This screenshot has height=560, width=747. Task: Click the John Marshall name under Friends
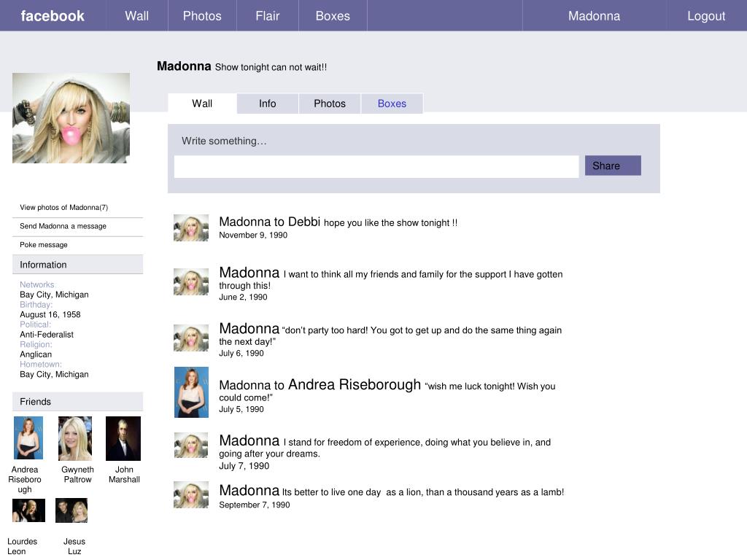124,474
